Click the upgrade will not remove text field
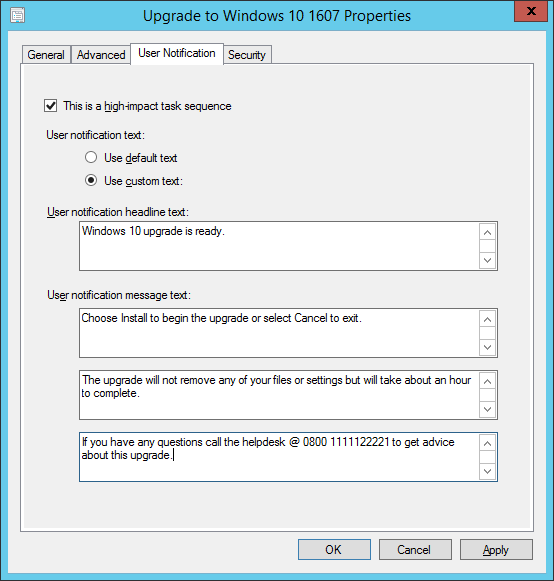The height and width of the screenshot is (581, 554). (279, 395)
